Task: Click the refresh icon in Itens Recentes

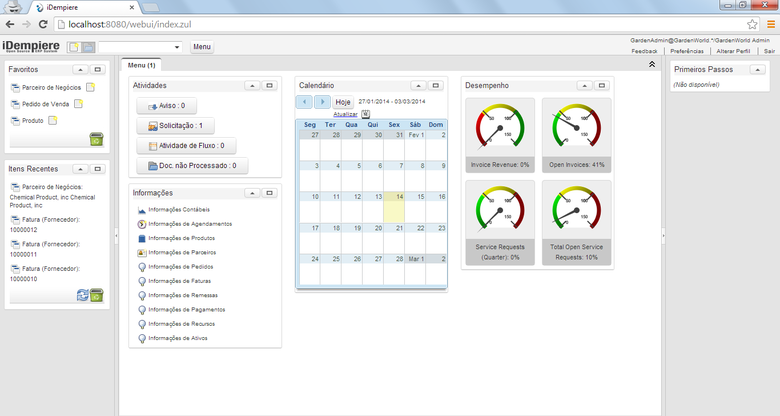Action: click(x=83, y=295)
